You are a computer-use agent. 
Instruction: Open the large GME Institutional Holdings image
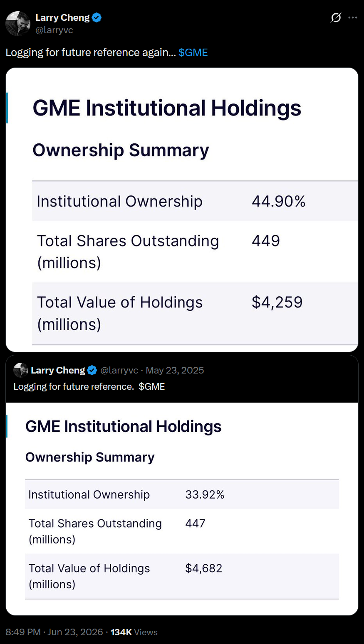coord(182,210)
